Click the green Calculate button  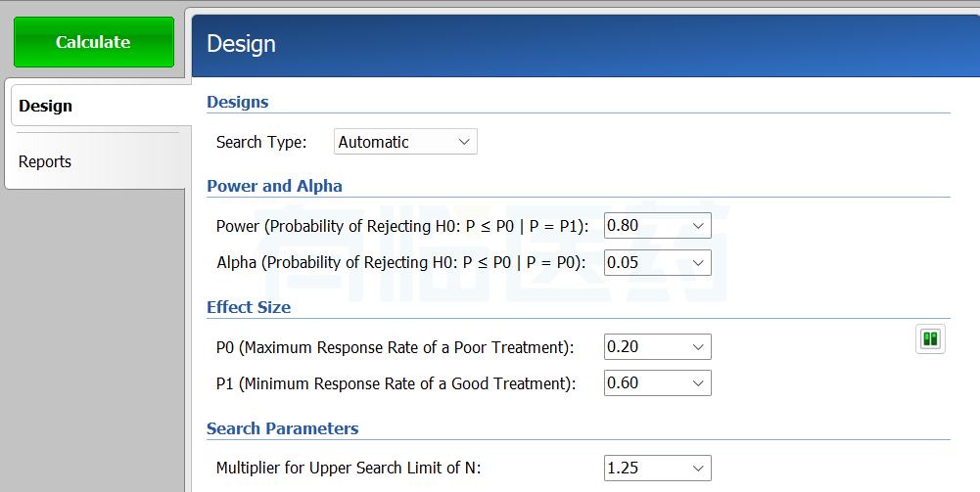tap(93, 42)
